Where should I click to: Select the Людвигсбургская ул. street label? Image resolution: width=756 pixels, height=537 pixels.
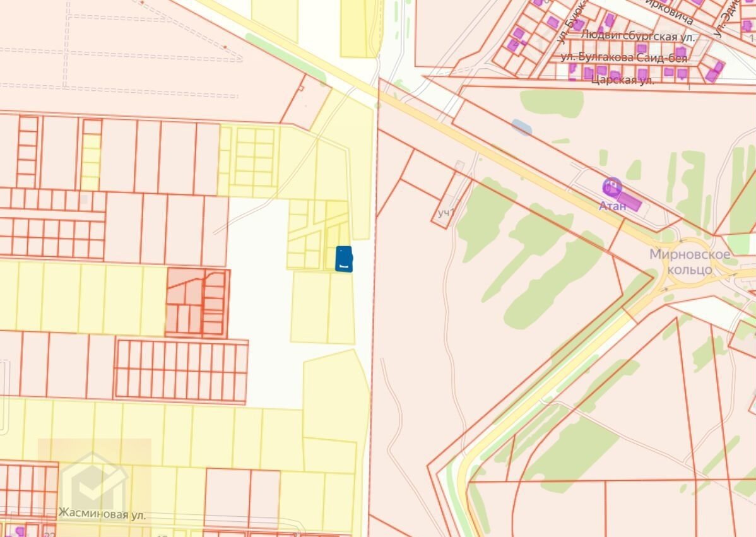pos(637,37)
